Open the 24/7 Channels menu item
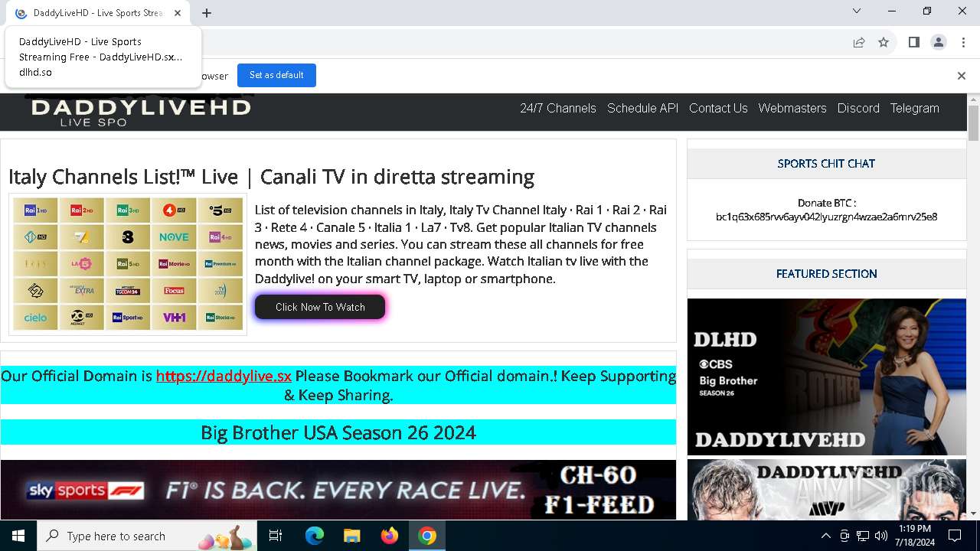980x551 pixels. 558,109
